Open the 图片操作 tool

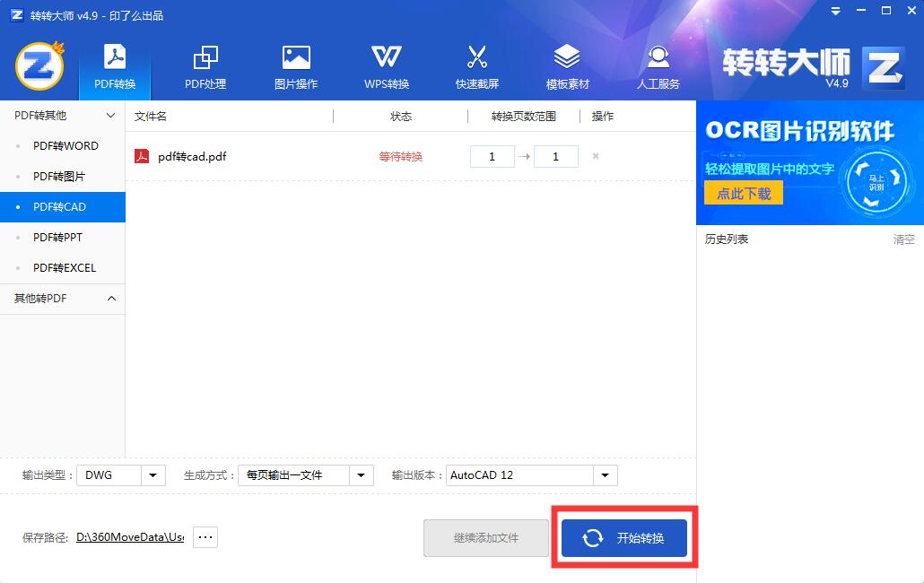tap(296, 67)
